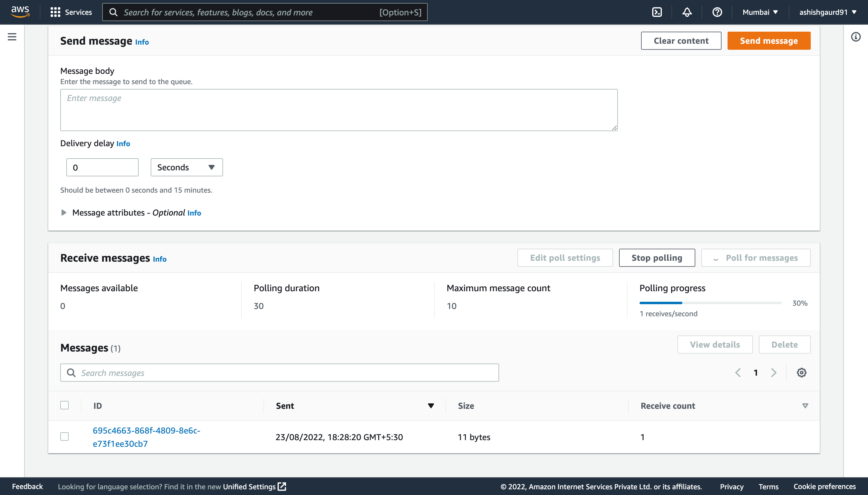
Task: Click the Sent column header label
Action: (x=285, y=405)
